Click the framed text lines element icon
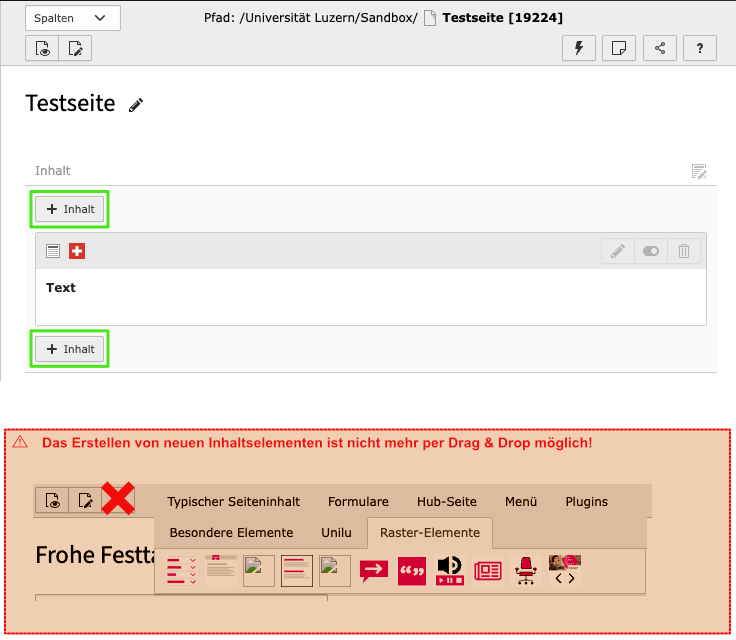Image resolution: width=736 pixels, height=640 pixels. 297,571
